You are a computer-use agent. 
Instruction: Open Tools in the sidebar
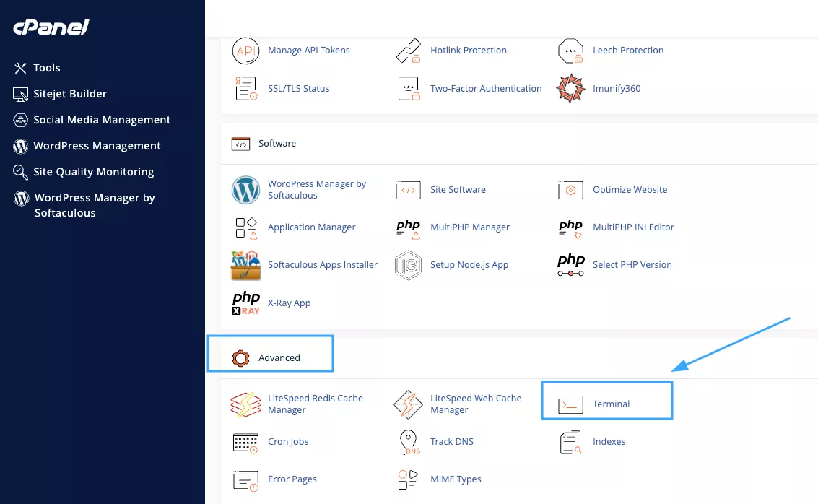(x=46, y=68)
